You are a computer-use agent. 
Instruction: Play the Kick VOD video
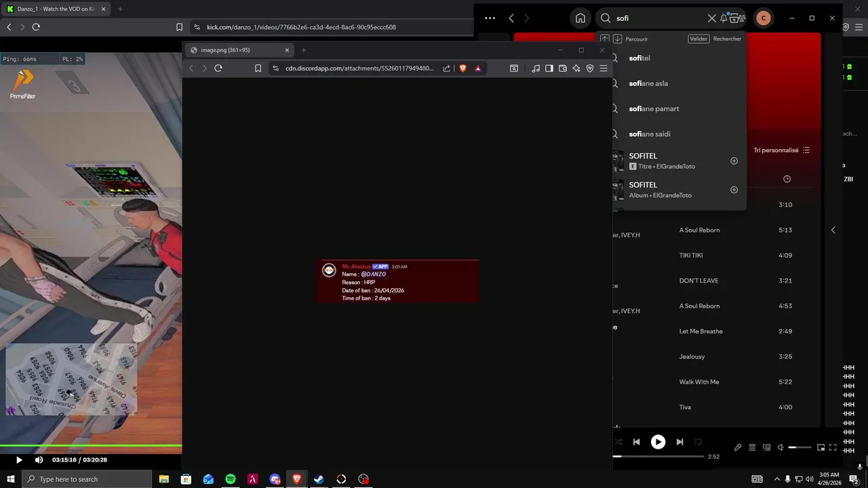(x=19, y=460)
